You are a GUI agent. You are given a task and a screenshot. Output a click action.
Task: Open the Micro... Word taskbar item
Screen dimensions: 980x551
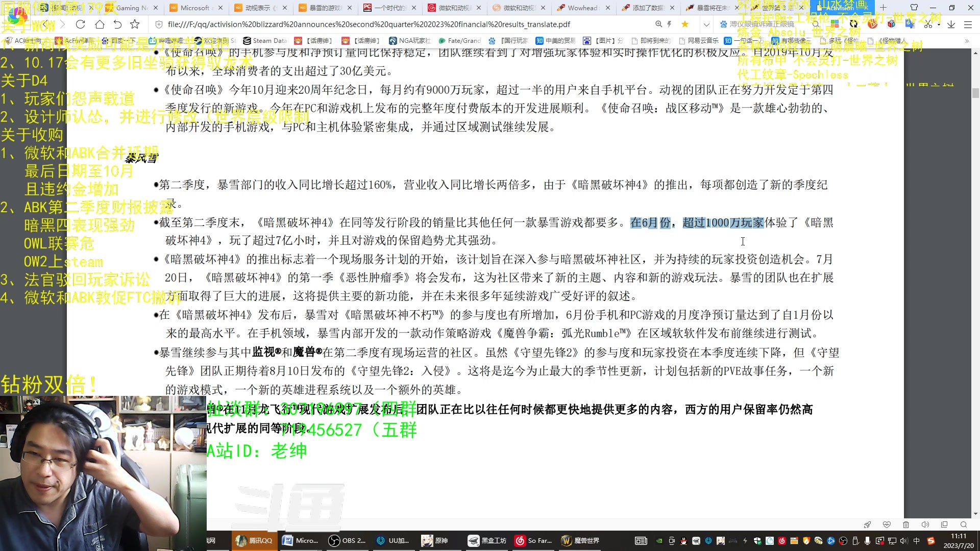301,540
